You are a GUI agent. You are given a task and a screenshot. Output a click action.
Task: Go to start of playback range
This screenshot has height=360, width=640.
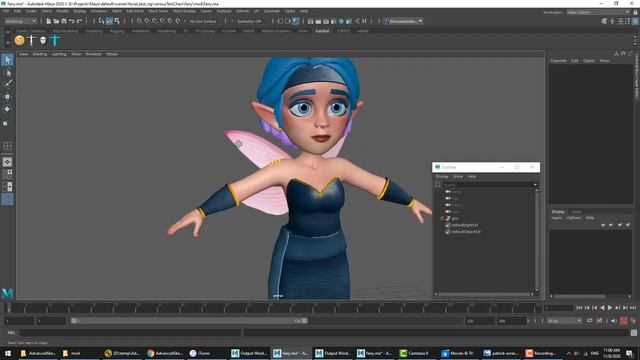point(579,308)
